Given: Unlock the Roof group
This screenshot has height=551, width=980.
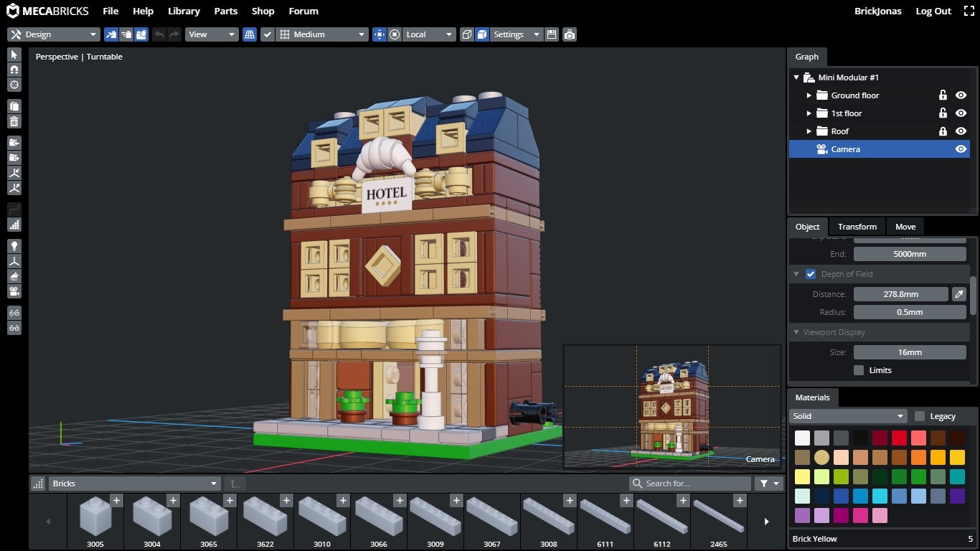Looking at the screenshot, I should [943, 131].
